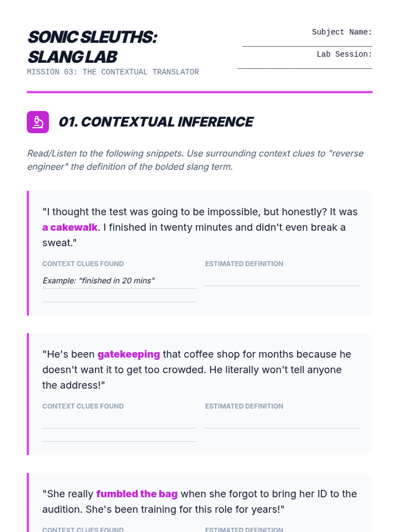Screen dimensions: 399x532
Task: Click the purple divider line under header
Action: pos(199,92)
